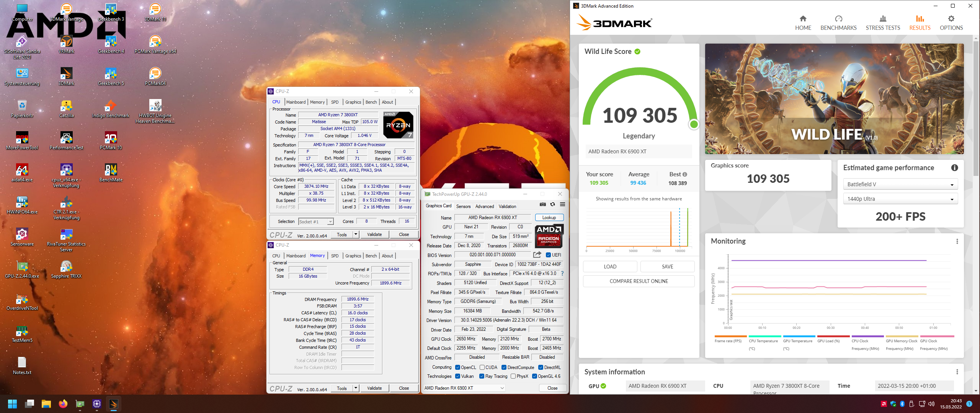Open the BenchMate desktop icon

point(111,173)
